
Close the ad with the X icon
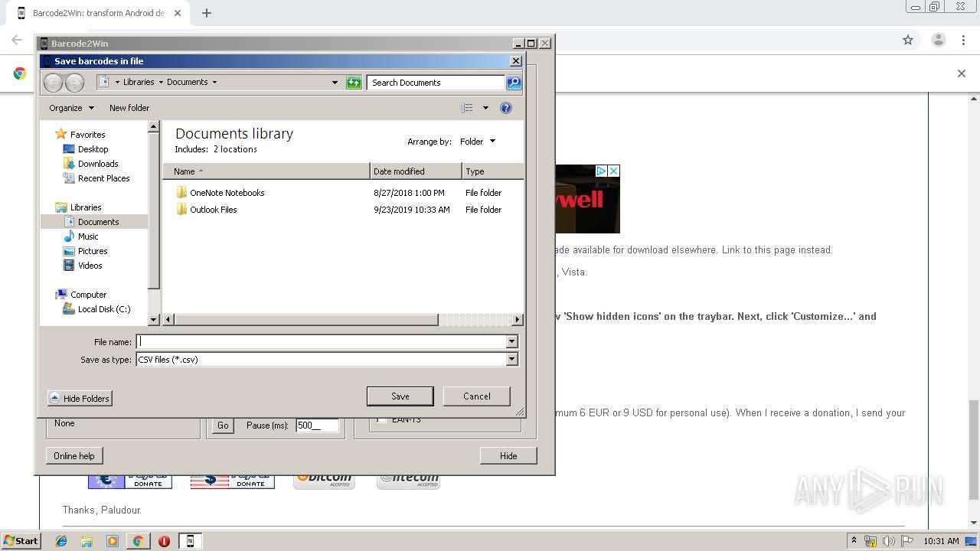click(613, 171)
